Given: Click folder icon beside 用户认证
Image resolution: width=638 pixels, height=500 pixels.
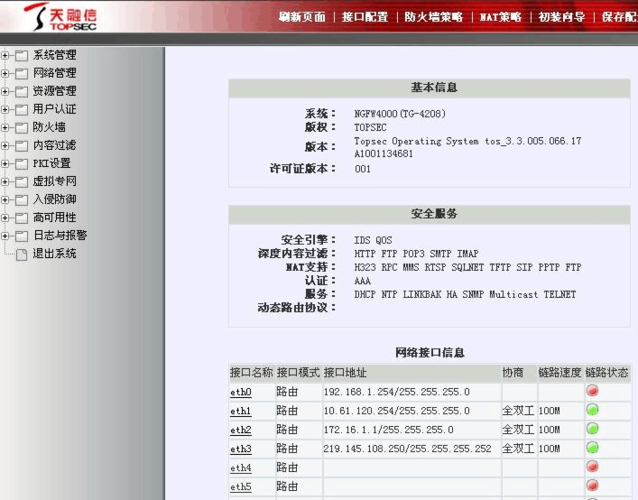Looking at the screenshot, I should click(22, 109).
